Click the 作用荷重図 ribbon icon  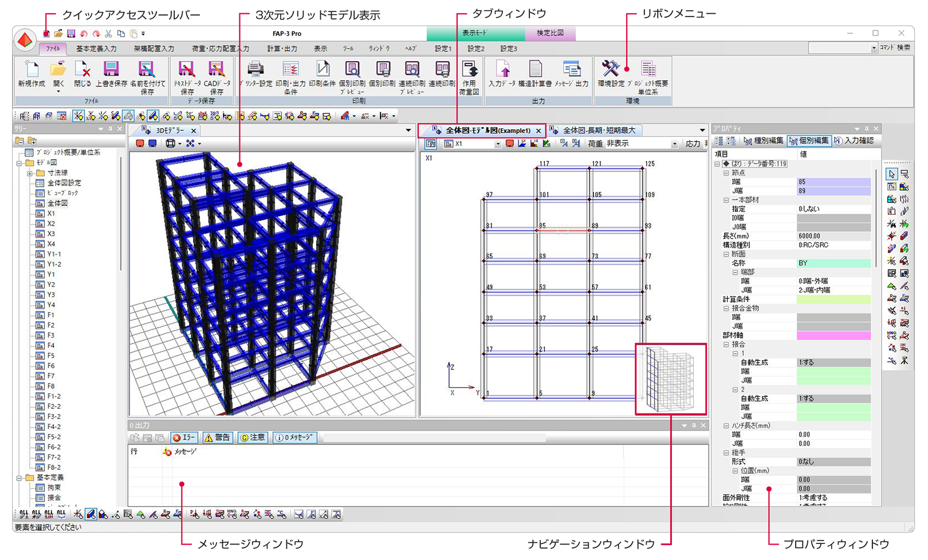click(469, 70)
